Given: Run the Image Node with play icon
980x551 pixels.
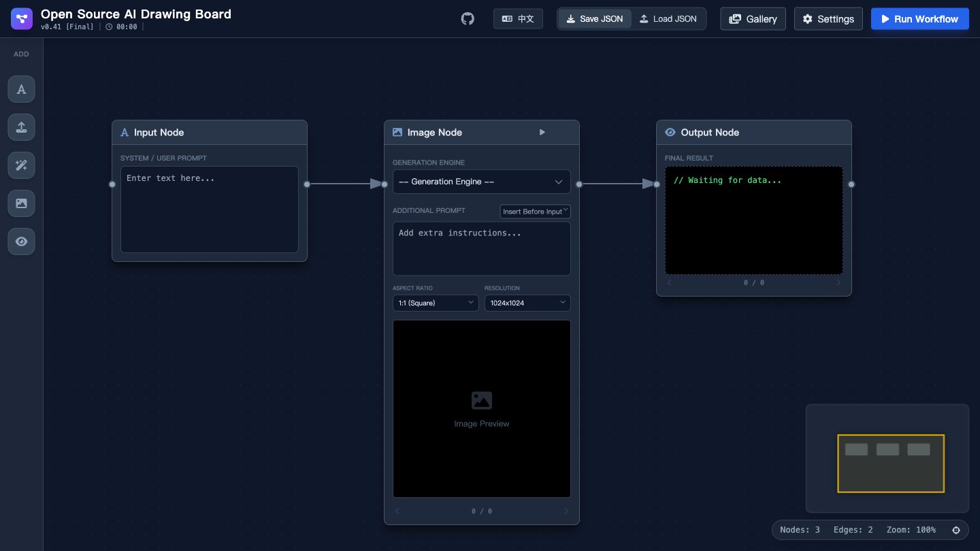Looking at the screenshot, I should pyautogui.click(x=542, y=133).
